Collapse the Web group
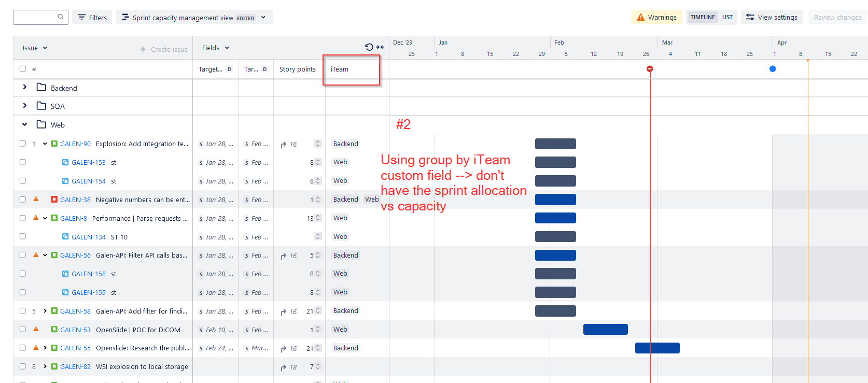Image resolution: width=868 pixels, height=383 pixels. [24, 124]
